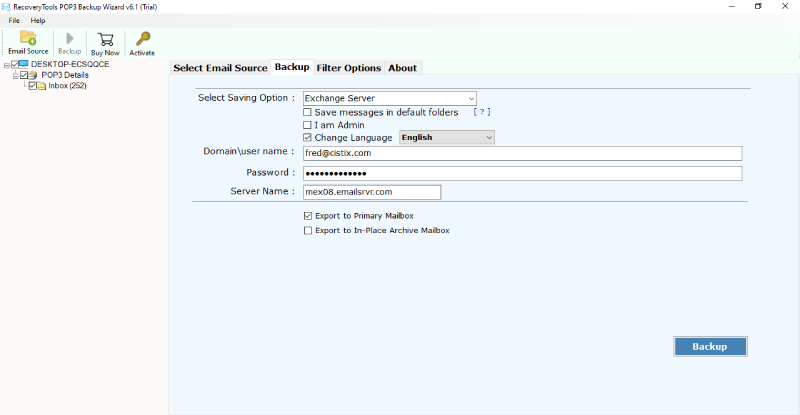Open the Select Email Source tab
This screenshot has width=800, height=415.
coord(220,68)
